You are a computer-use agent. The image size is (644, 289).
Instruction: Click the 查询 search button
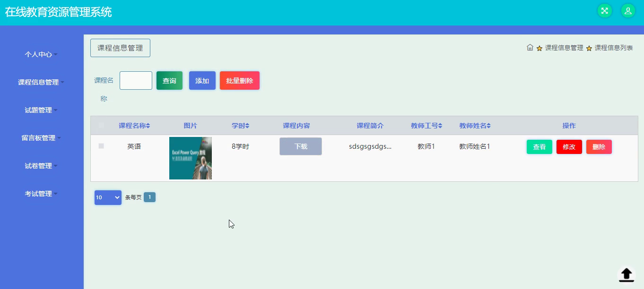click(x=169, y=81)
